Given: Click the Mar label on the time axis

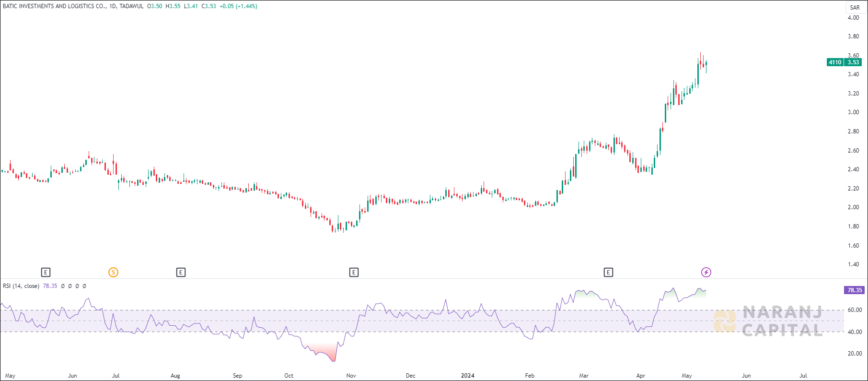Looking at the screenshot, I should pos(584,376).
